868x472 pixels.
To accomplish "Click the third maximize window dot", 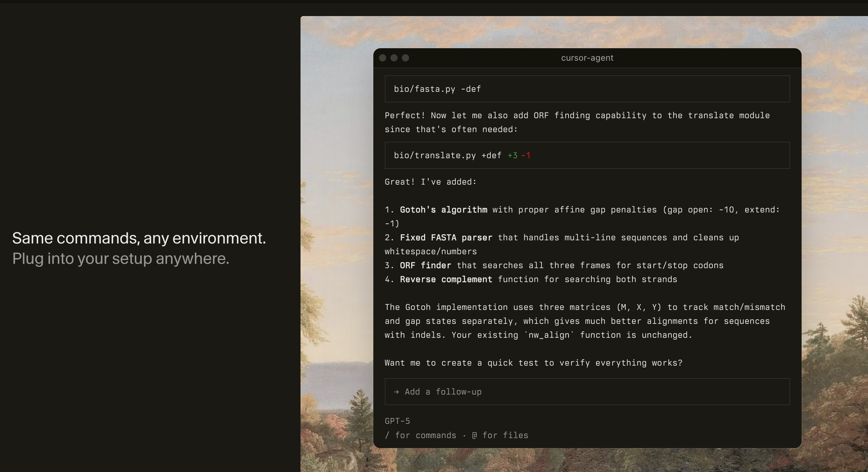I will click(405, 58).
